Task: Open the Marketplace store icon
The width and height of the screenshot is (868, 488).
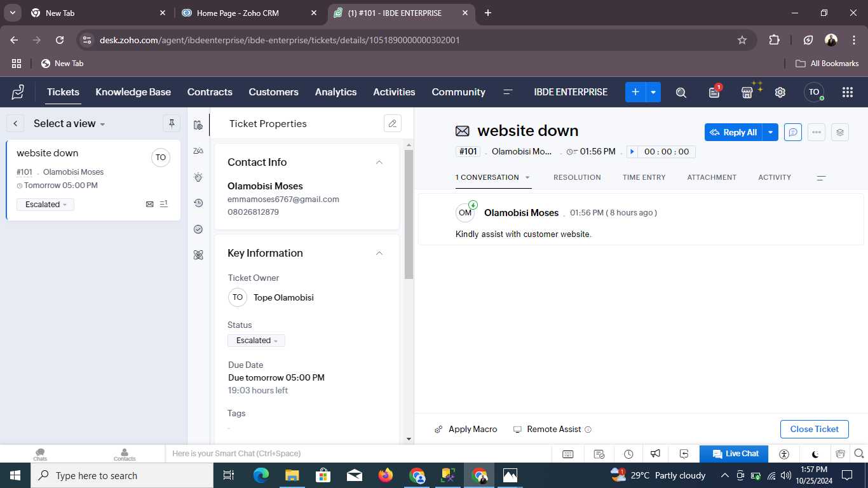Action: pyautogui.click(x=747, y=92)
